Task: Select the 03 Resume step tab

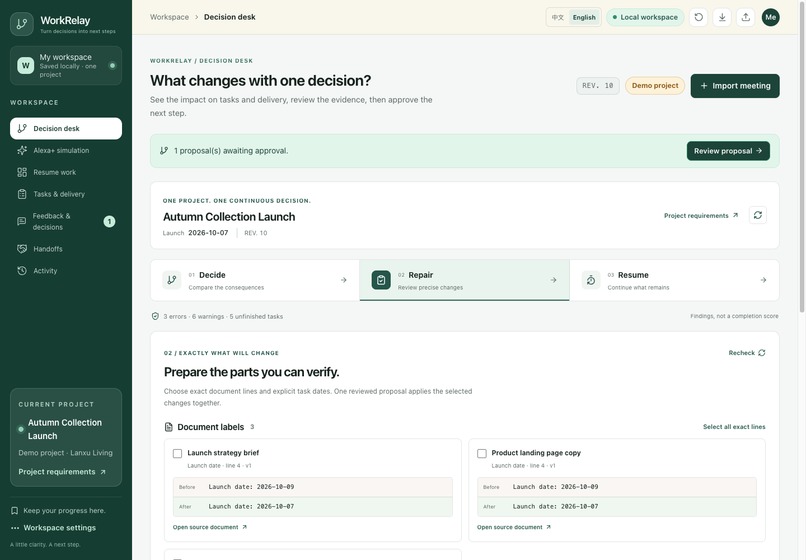Action: (x=674, y=280)
